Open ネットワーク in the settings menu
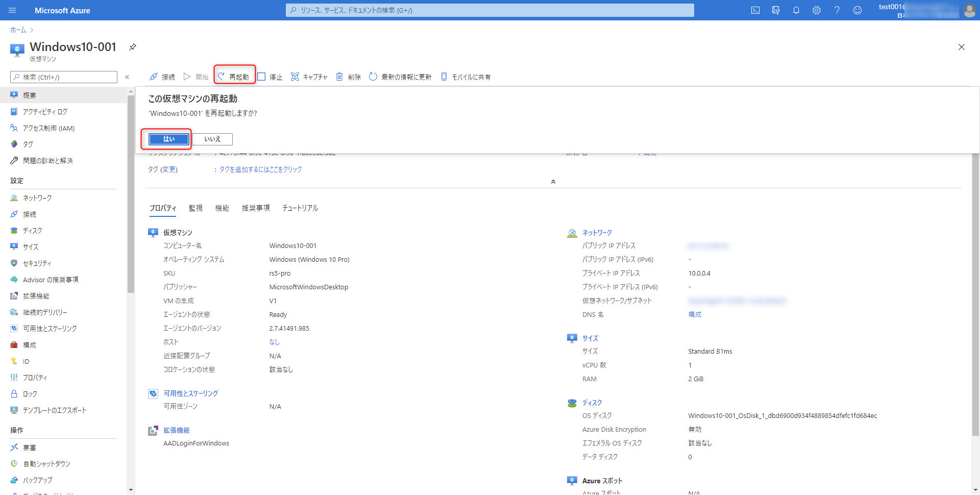 [63, 198]
